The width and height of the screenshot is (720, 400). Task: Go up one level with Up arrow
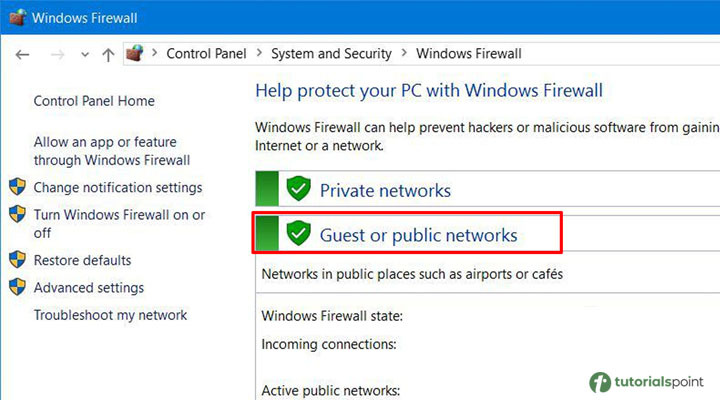click(x=108, y=54)
